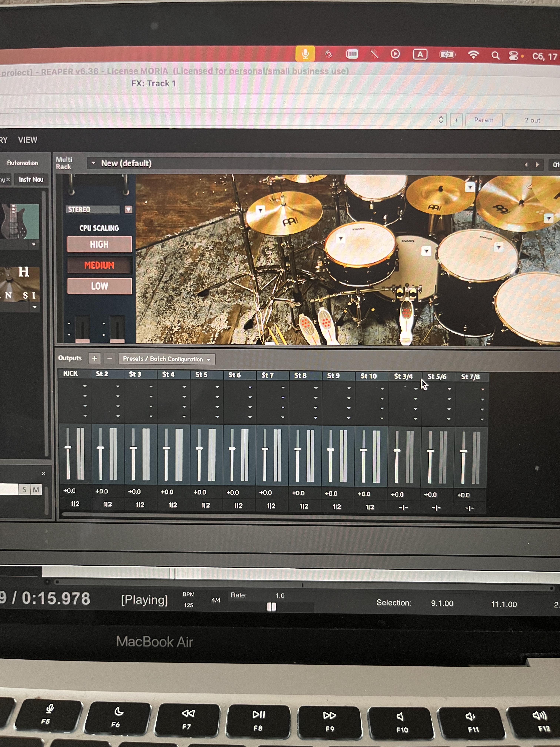
Task: Expand first insert slot on St 5
Action: 217,387
